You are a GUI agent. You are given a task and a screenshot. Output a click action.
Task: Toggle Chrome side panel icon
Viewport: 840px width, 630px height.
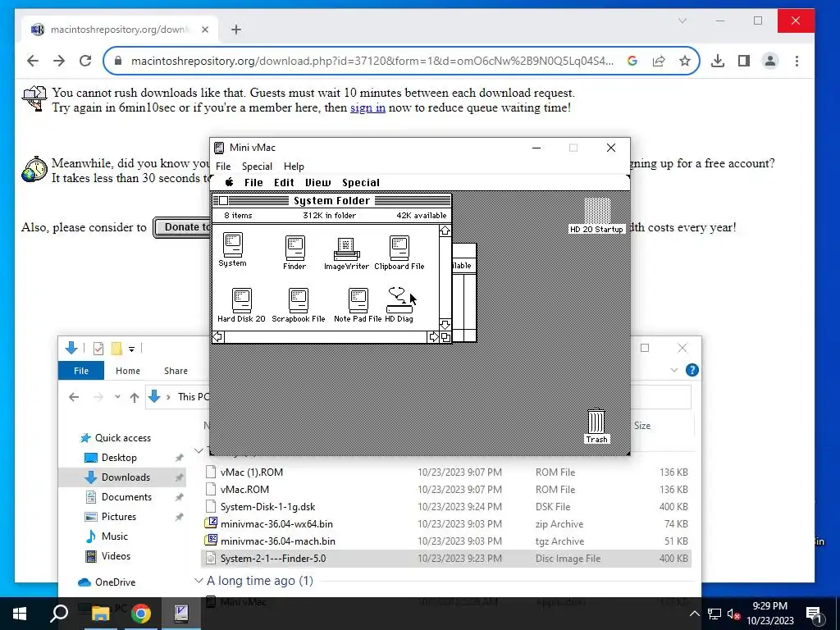click(743, 61)
